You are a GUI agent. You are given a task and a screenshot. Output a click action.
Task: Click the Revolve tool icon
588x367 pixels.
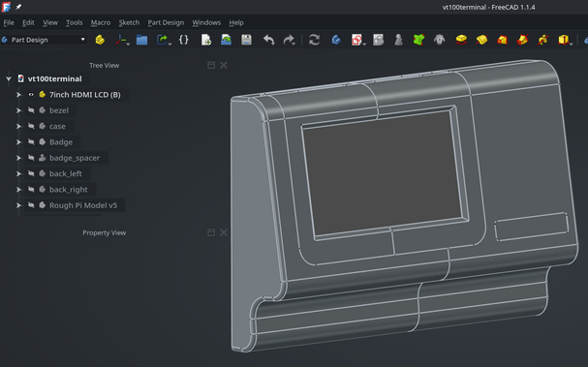click(x=481, y=40)
